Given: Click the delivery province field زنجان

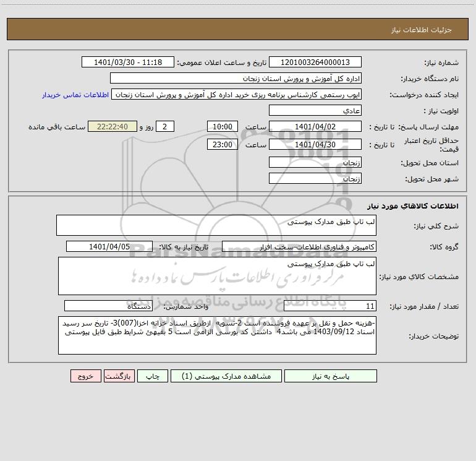Looking at the screenshot, I should click(x=315, y=162).
